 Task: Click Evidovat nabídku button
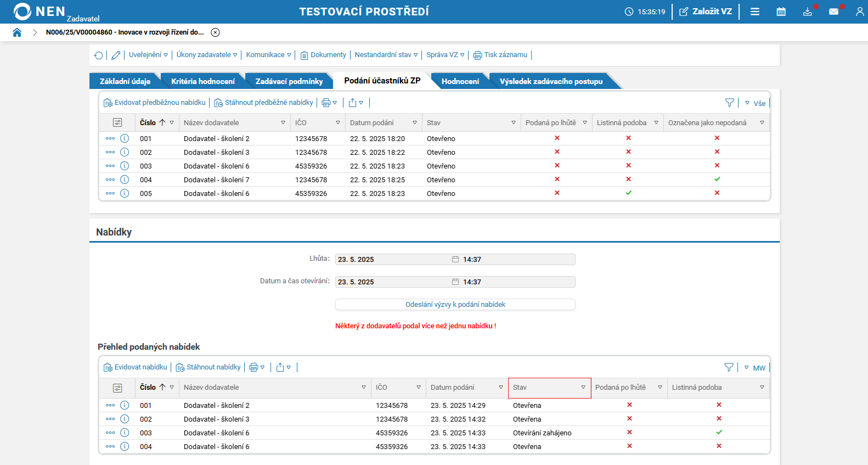click(136, 367)
